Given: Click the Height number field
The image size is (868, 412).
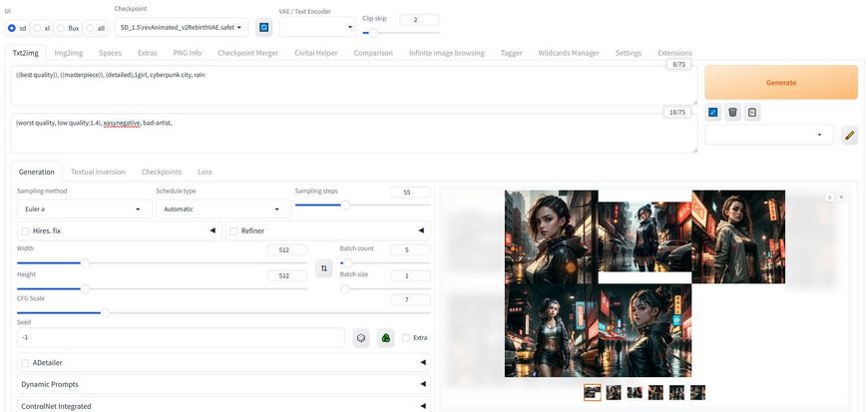Looking at the screenshot, I should click(x=287, y=275).
